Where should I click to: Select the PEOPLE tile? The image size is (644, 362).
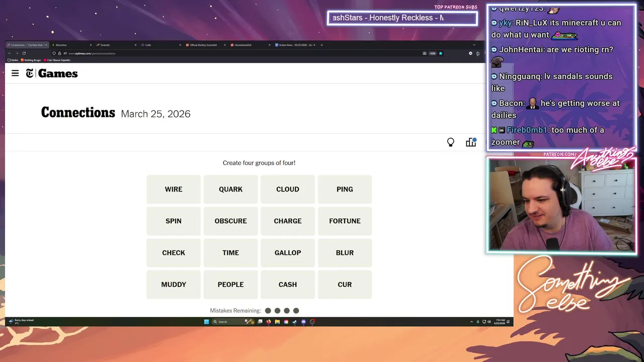coord(230,284)
